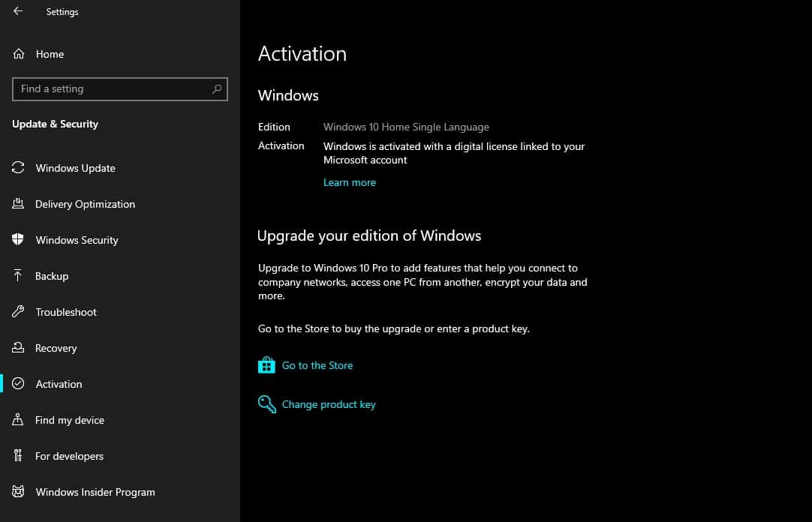
Task: Open Find my device settings
Action: 70,420
